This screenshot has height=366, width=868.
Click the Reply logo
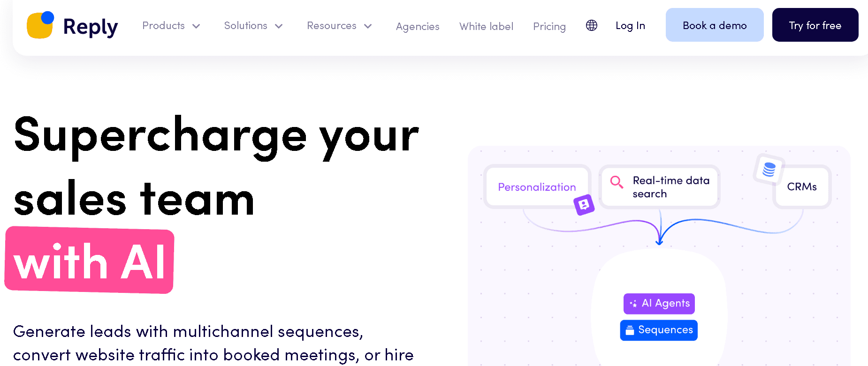(x=72, y=25)
